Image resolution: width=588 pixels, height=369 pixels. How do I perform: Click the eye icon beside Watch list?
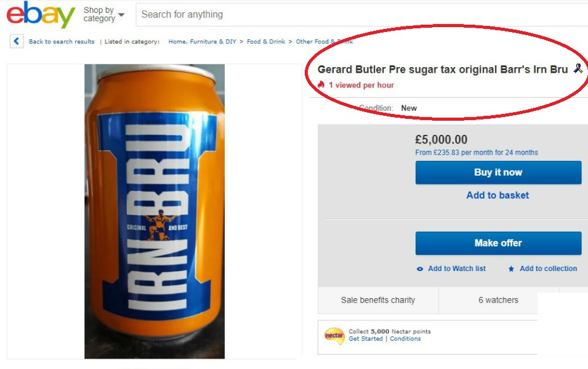coord(420,269)
